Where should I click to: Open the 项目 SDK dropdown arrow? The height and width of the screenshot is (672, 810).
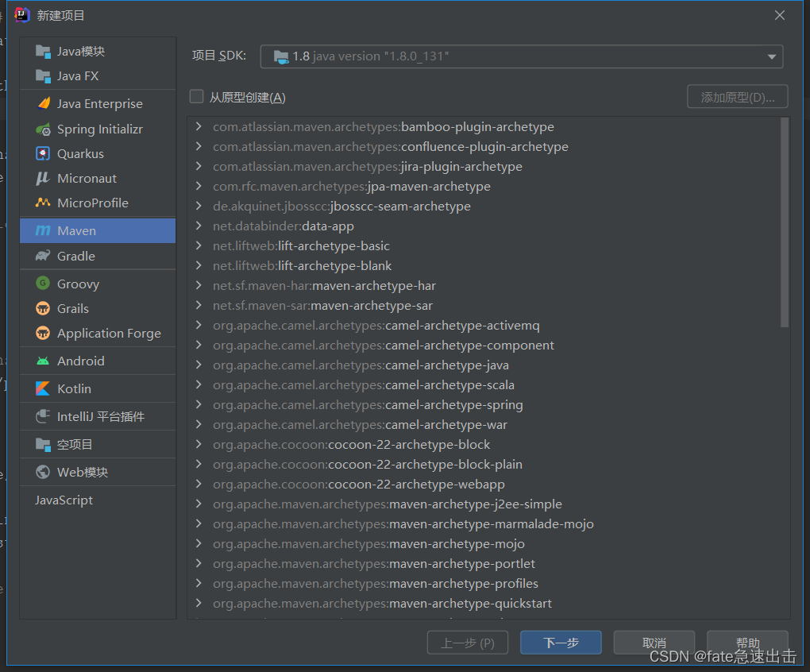[x=772, y=56]
